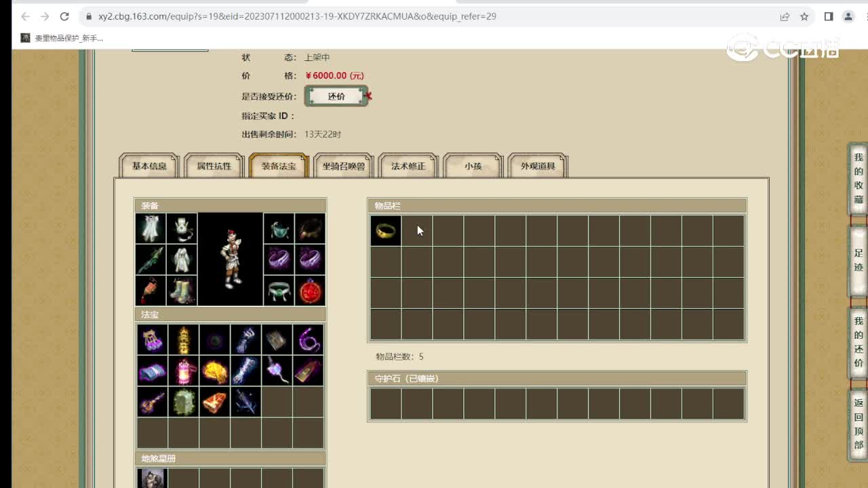Select the purple ring below the teal mask
Image resolution: width=868 pixels, height=488 pixels.
coord(279,260)
